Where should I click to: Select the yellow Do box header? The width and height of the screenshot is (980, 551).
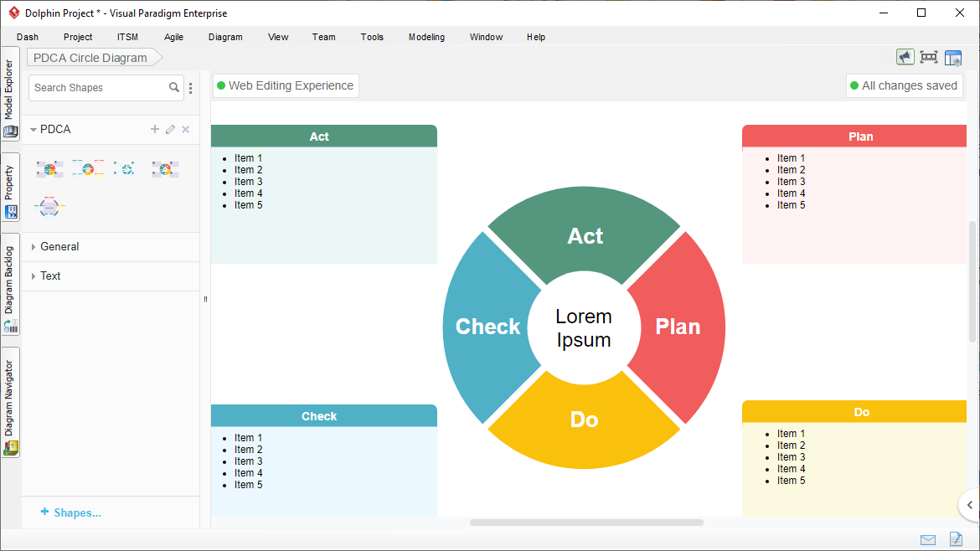click(854, 412)
